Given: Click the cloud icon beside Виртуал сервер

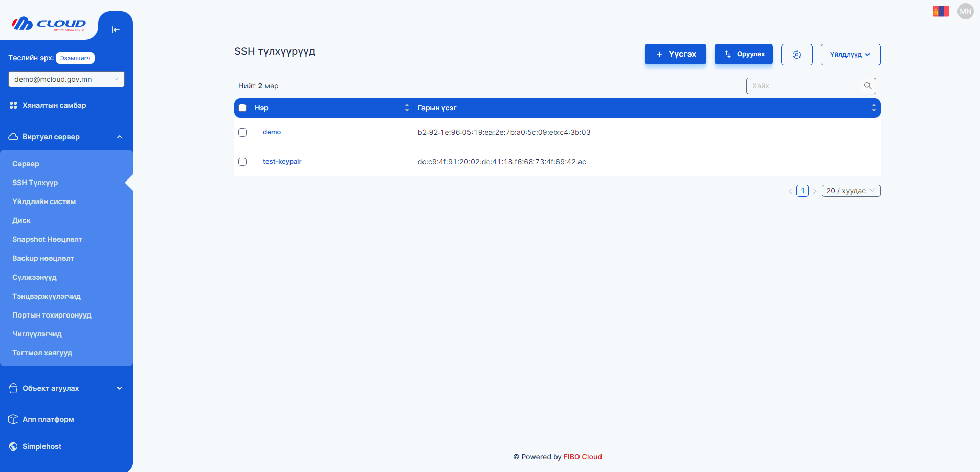Looking at the screenshot, I should pyautogui.click(x=12, y=137).
